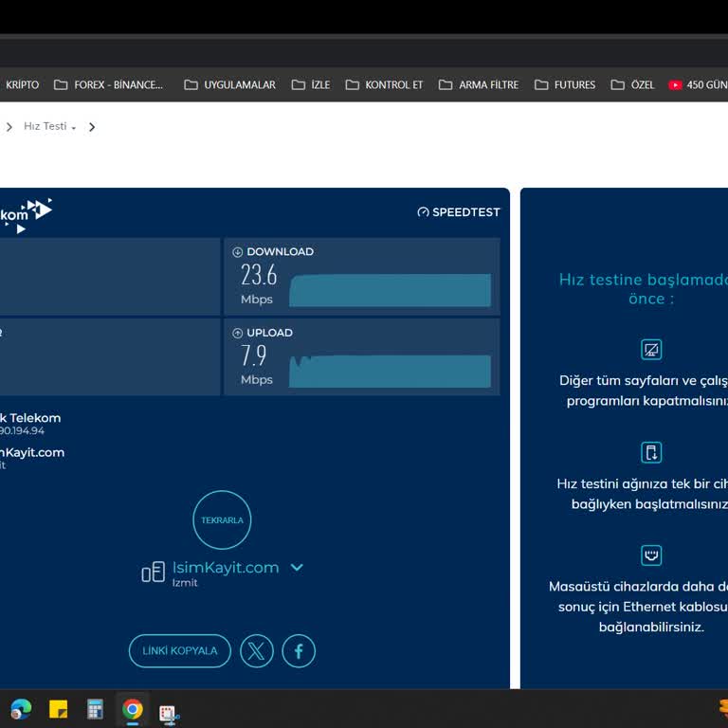728x728 pixels.
Task: Share the result on Facebook
Action: pos(299,651)
